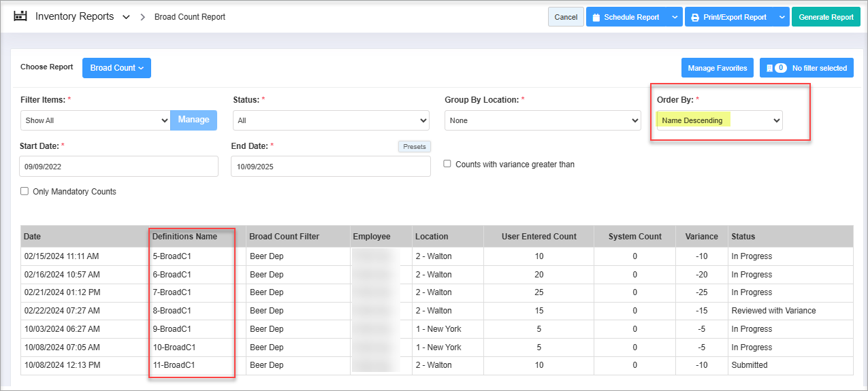The width and height of the screenshot is (868, 391).
Task: Open the Filter Items Show All dropdown
Action: pos(95,120)
